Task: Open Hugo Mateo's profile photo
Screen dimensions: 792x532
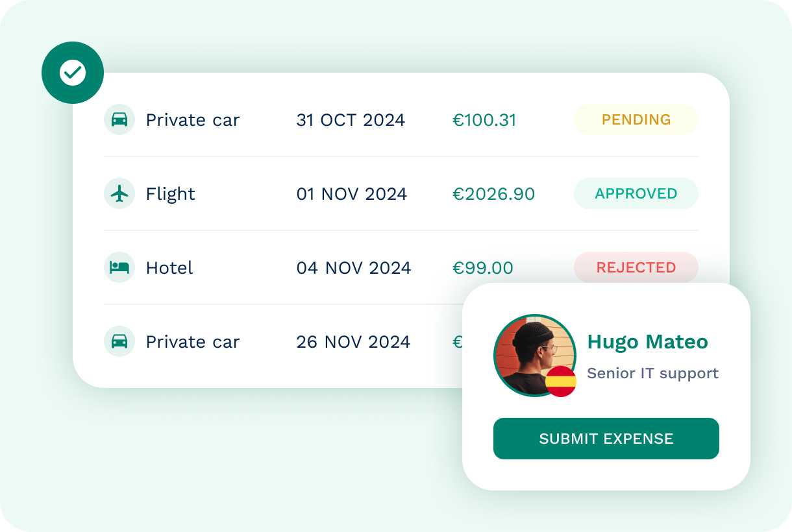Action: pos(529,354)
